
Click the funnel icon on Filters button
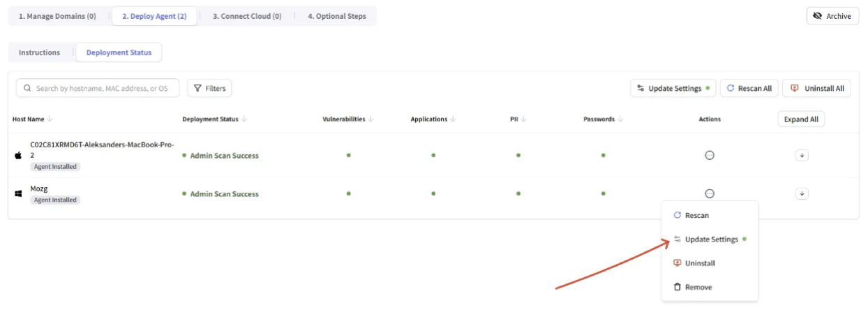pos(198,88)
